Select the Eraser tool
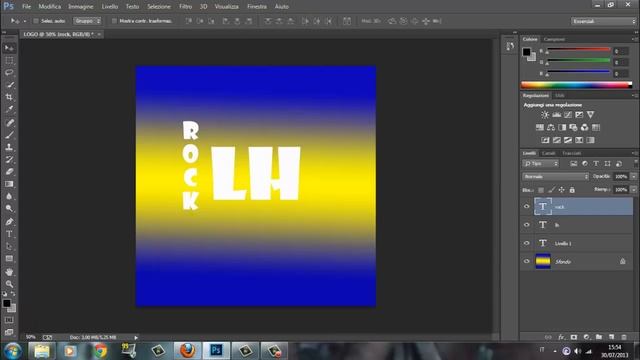640x360 pixels. (9, 171)
